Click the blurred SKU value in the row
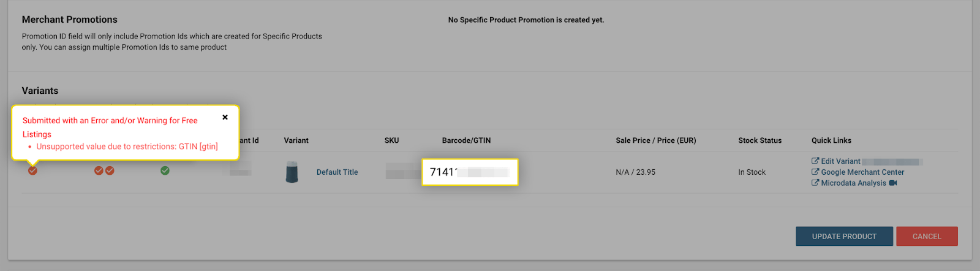 [x=403, y=173]
